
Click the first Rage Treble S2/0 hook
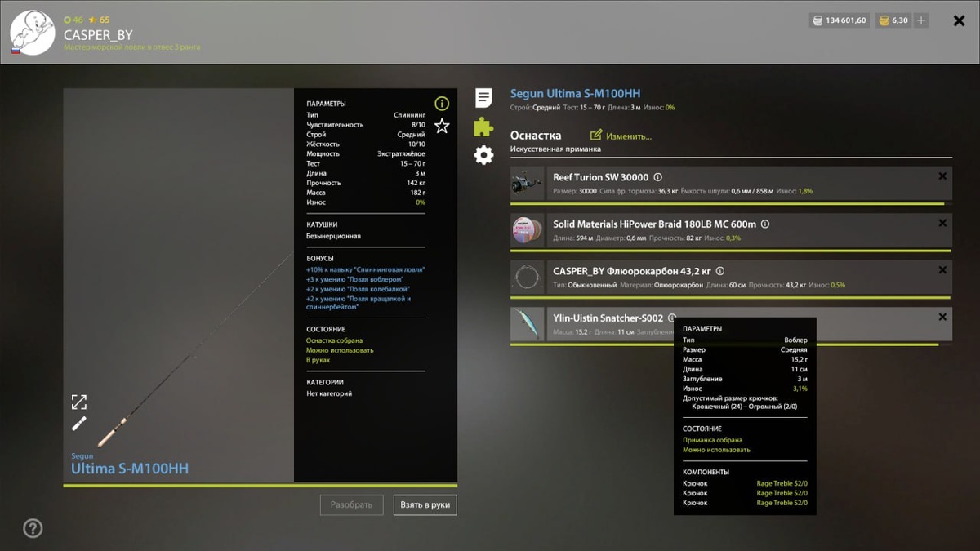click(x=782, y=483)
